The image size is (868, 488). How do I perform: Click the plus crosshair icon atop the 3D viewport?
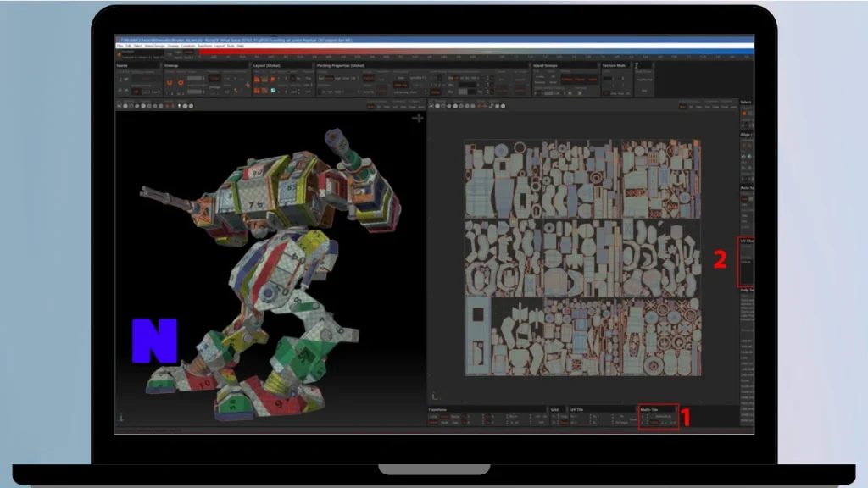pyautogui.click(x=419, y=118)
